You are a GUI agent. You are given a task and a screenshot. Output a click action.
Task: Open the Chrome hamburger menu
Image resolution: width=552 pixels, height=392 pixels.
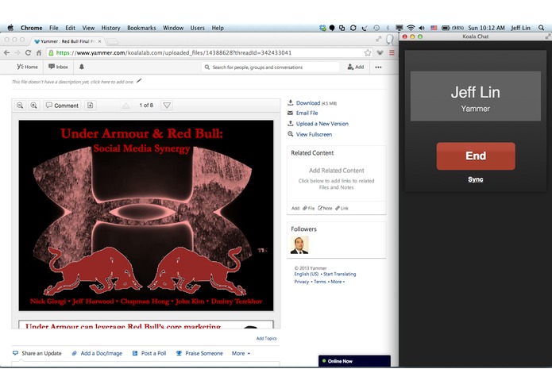pos(392,52)
